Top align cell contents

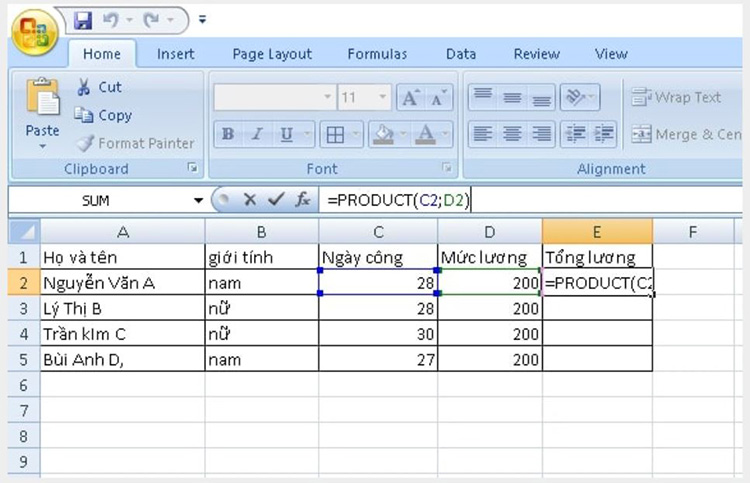(x=483, y=98)
